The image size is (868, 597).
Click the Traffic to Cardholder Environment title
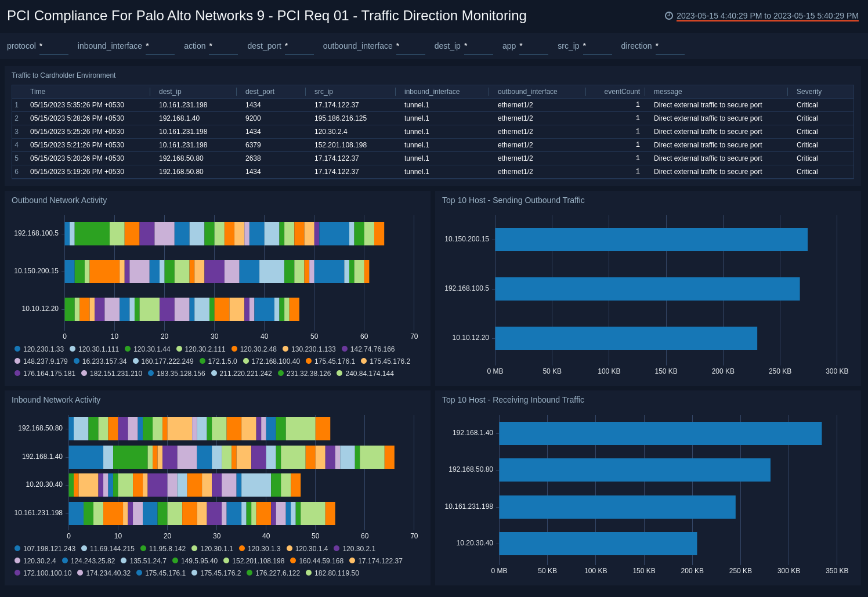(64, 75)
